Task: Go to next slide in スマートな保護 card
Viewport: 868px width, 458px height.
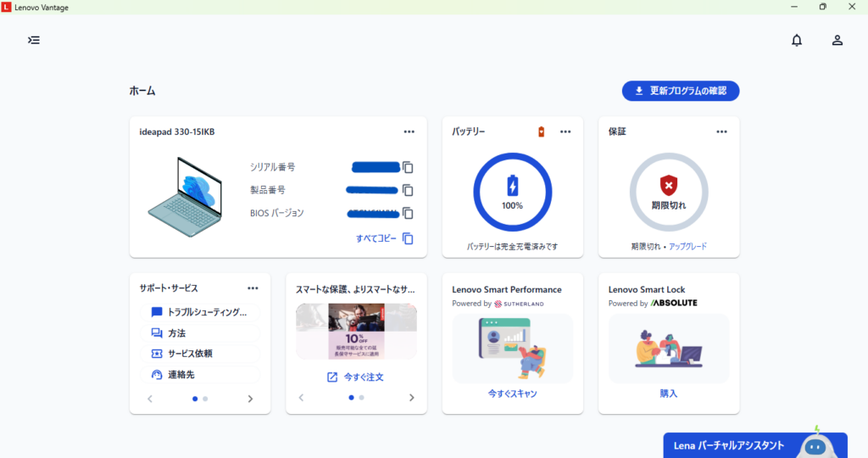Action: pos(411,398)
